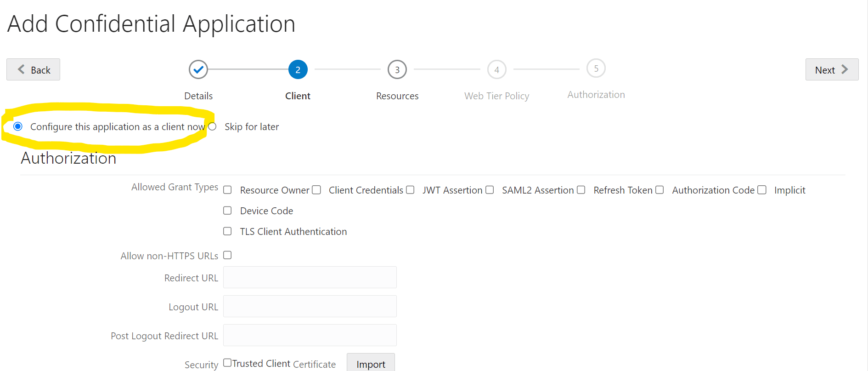This screenshot has width=868, height=371.
Task: Select step 2 Client circle
Action: [x=298, y=69]
